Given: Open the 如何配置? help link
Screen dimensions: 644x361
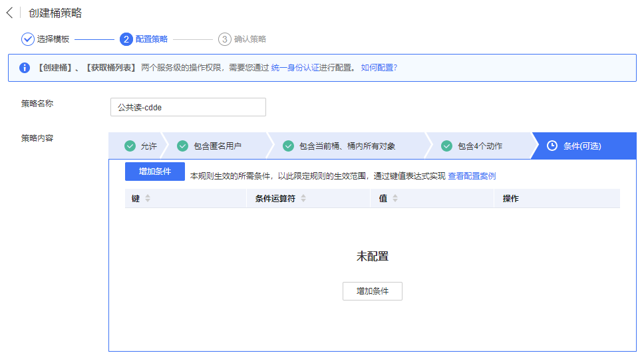Looking at the screenshot, I should [379, 68].
